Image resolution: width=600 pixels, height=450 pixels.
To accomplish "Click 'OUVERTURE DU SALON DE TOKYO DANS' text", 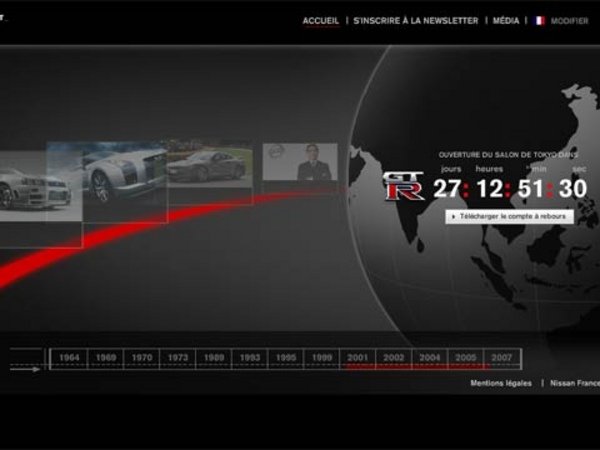I will coord(508,155).
